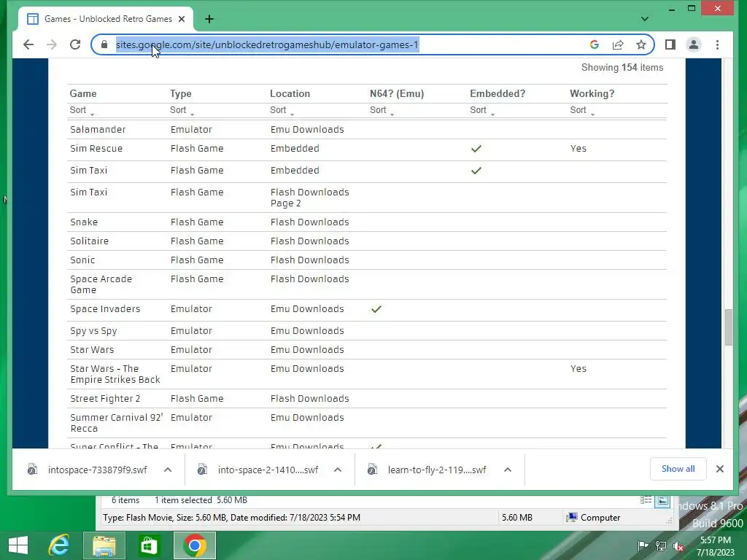Image resolution: width=747 pixels, height=560 pixels.
Task: Bookmark this page with the star
Action: click(641, 44)
